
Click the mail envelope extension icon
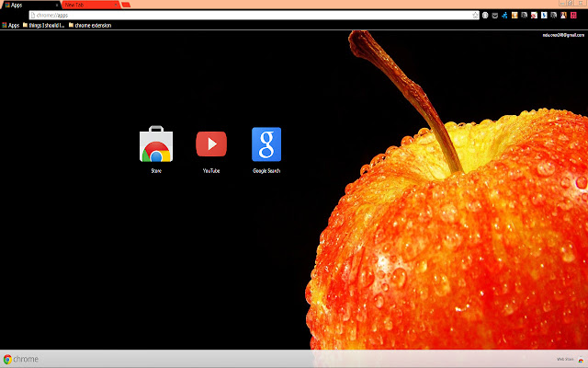pos(495,16)
